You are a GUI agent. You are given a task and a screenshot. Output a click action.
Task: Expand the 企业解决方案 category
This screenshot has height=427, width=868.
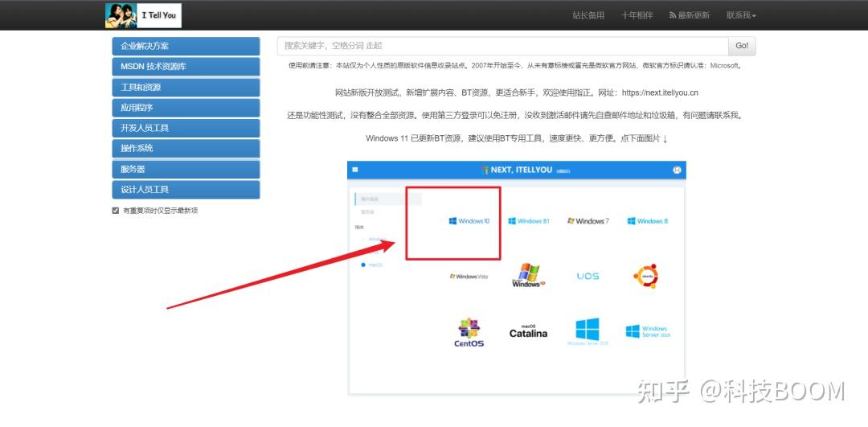click(186, 46)
